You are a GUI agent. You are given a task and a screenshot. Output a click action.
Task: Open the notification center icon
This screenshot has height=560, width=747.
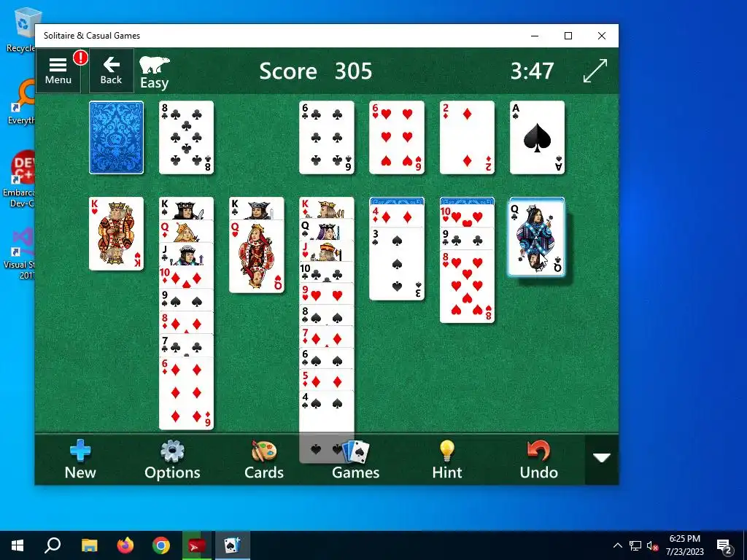click(x=724, y=545)
